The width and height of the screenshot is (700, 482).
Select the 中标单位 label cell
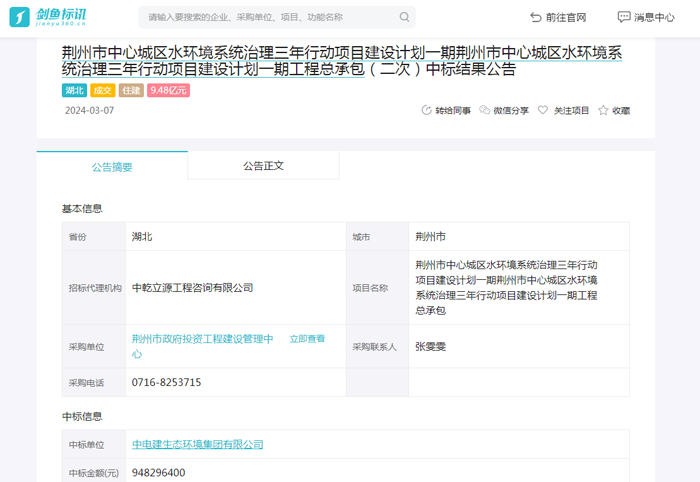(x=94, y=445)
